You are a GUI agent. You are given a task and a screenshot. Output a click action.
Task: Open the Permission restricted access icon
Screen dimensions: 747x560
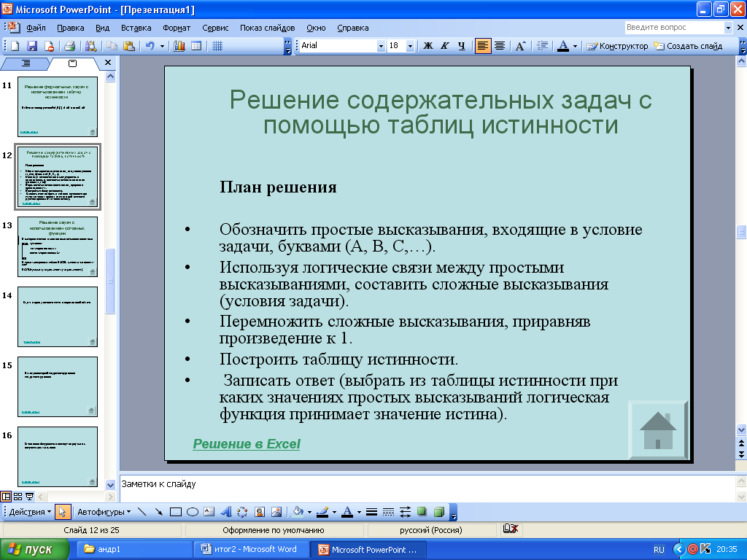[x=49, y=46]
